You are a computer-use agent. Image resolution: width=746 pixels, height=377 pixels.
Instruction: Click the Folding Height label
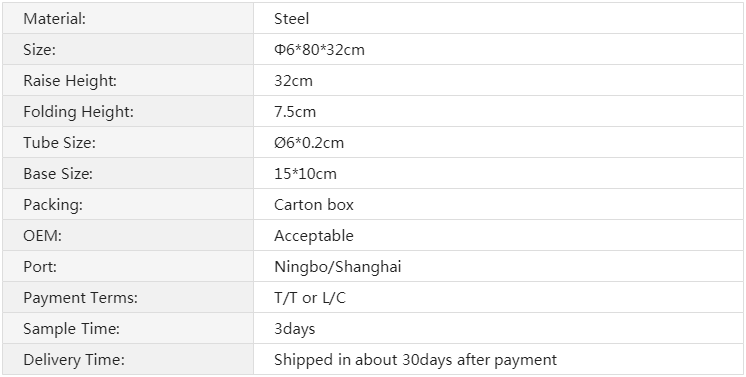click(x=79, y=112)
